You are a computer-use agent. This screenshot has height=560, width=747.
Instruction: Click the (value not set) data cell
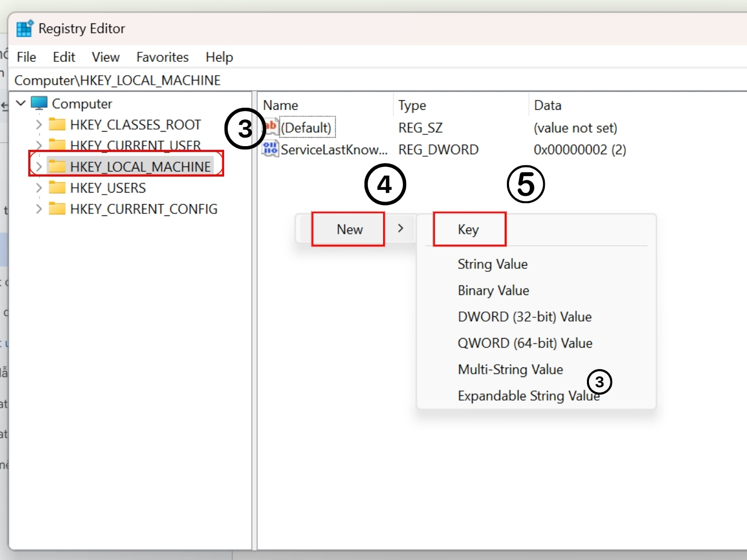pos(575,128)
